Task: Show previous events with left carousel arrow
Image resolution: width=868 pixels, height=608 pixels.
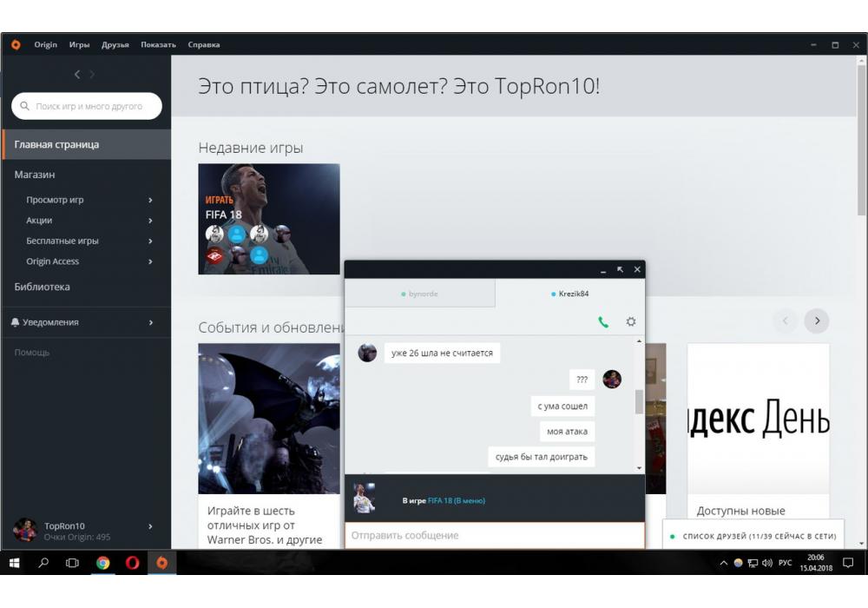Action: tap(785, 321)
